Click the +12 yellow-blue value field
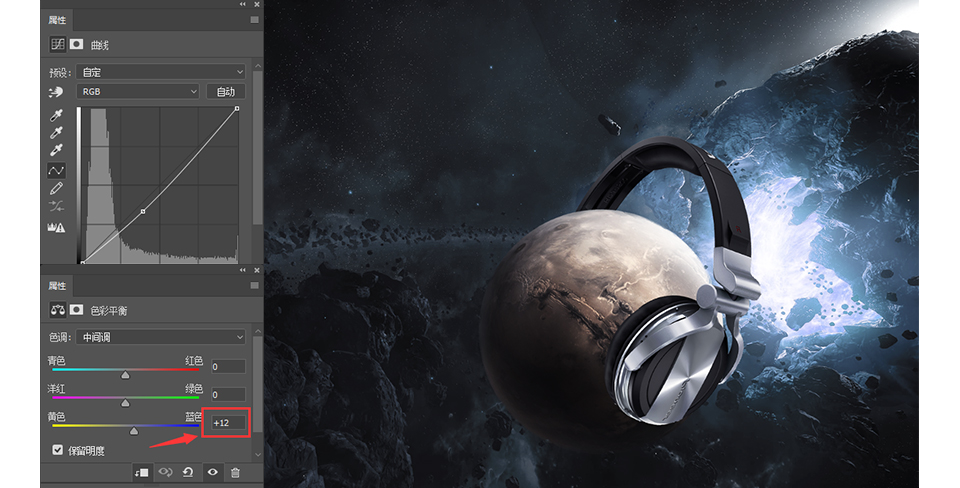The image size is (960, 488). [x=228, y=422]
